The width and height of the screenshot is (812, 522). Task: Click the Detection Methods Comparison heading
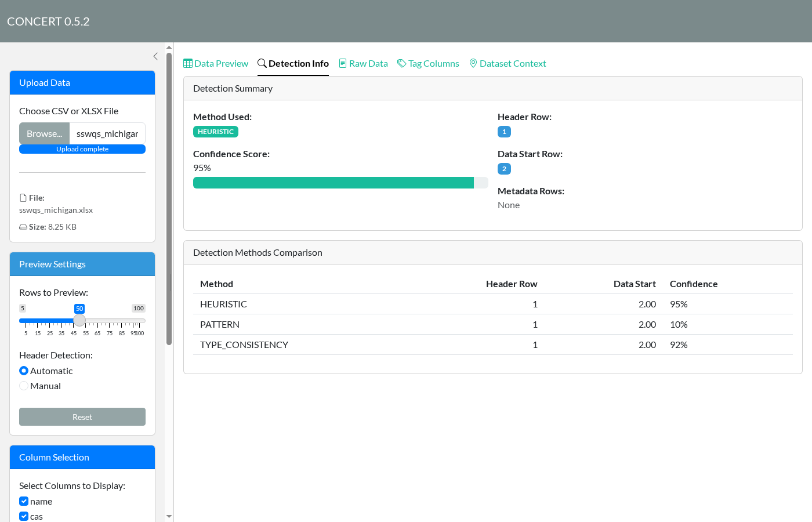point(258,253)
